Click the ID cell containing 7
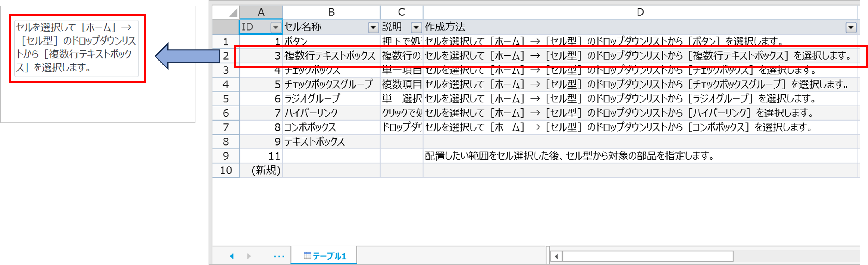868x265 pixels. [261, 113]
